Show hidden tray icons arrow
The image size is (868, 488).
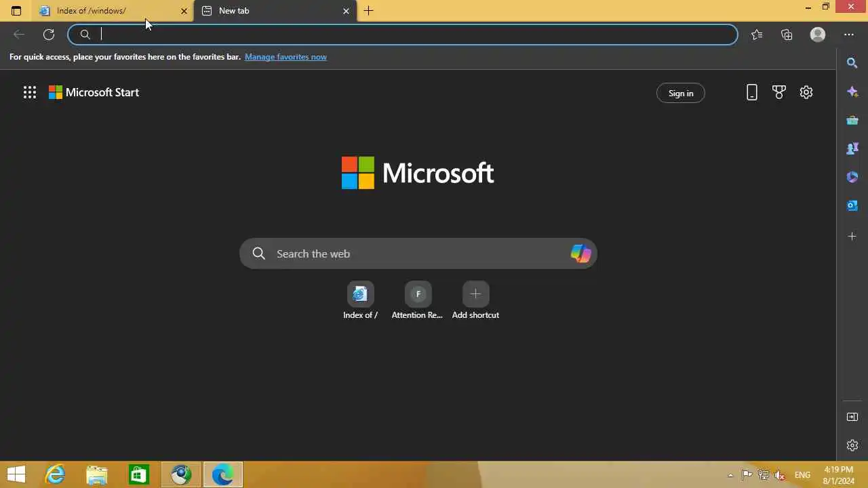point(730,475)
